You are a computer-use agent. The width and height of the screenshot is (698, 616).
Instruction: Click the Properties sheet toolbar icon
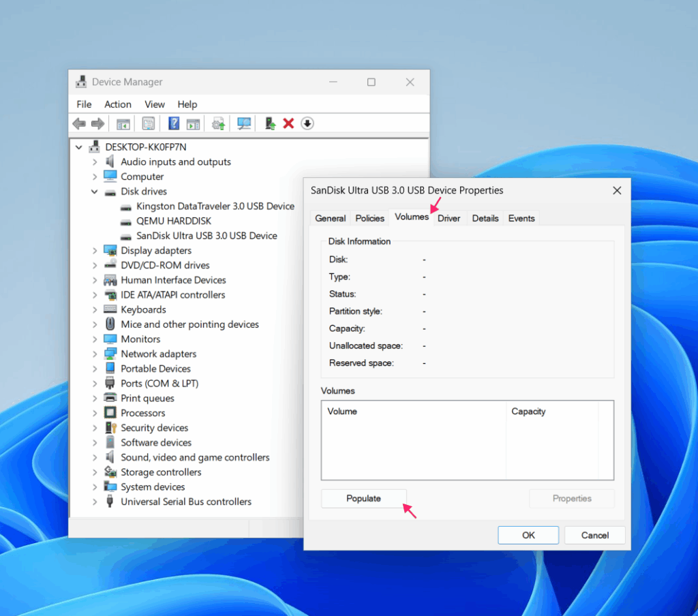pos(148,123)
